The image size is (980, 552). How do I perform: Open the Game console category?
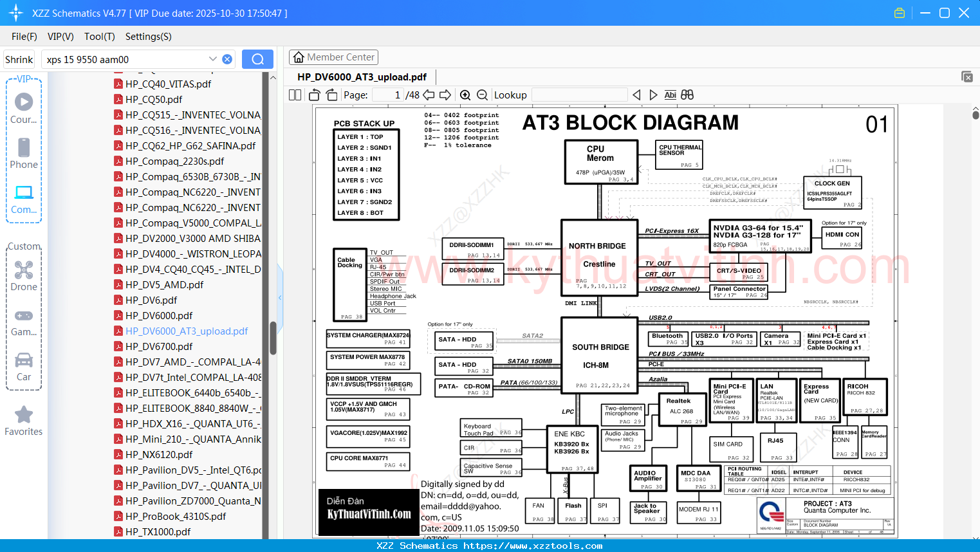[24, 322]
